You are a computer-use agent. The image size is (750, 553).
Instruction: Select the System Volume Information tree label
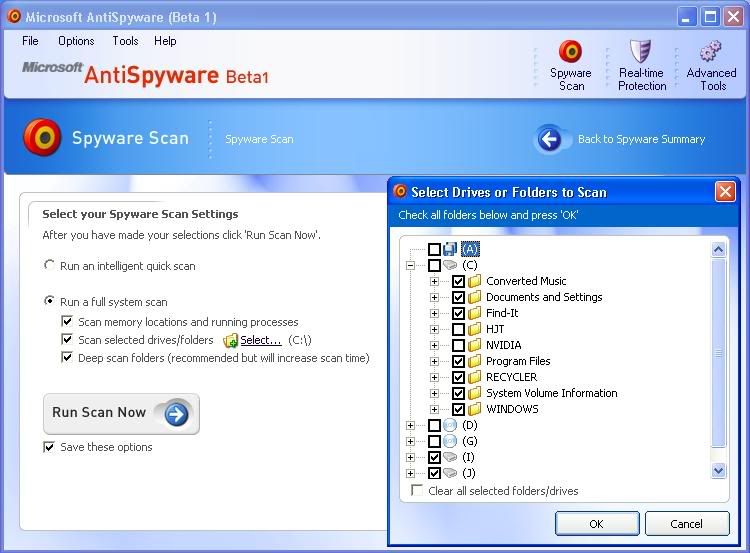coord(551,393)
